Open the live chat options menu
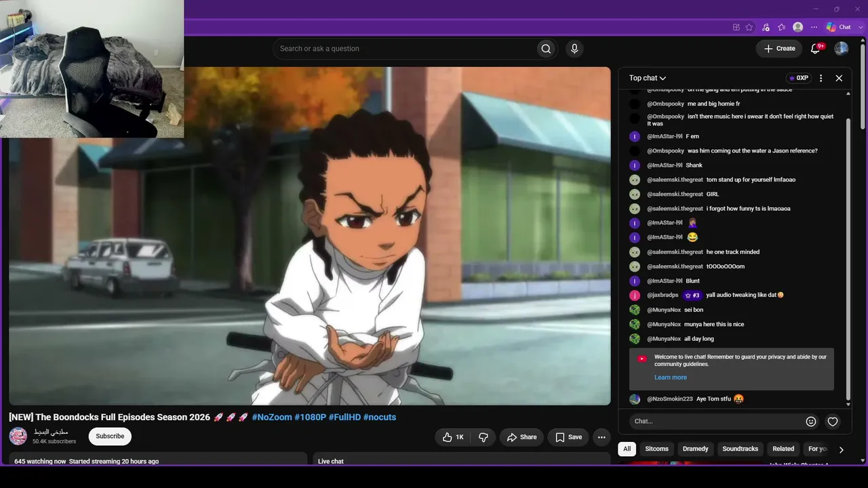The width and height of the screenshot is (868, 488). pos(821,78)
